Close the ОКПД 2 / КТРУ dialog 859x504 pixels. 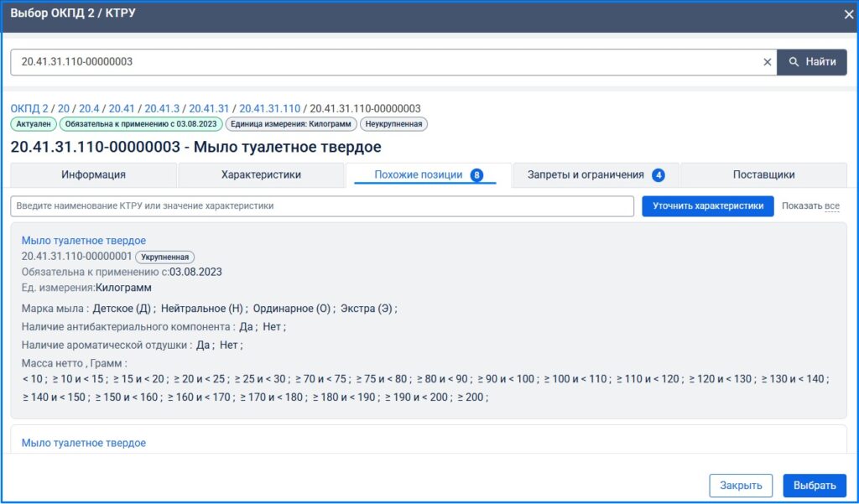pos(849,15)
